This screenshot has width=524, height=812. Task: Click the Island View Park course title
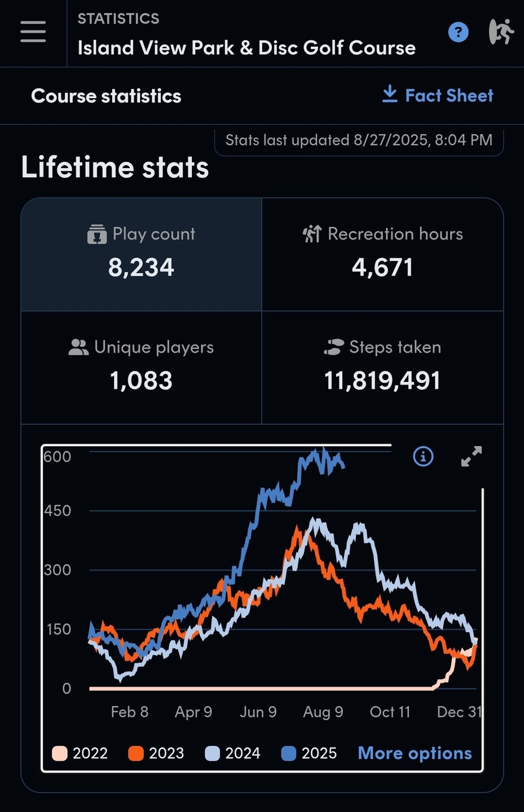[x=246, y=48]
